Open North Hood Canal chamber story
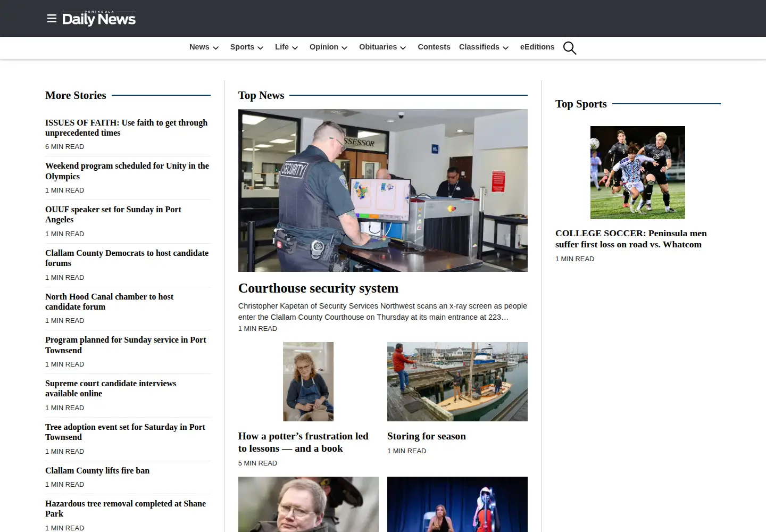Image resolution: width=766 pixels, height=532 pixels. (x=109, y=302)
